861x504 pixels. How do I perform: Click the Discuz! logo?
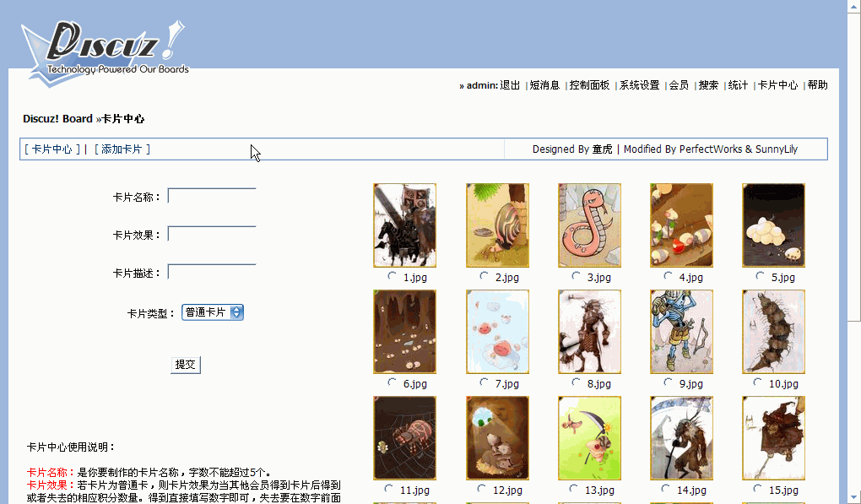click(105, 52)
